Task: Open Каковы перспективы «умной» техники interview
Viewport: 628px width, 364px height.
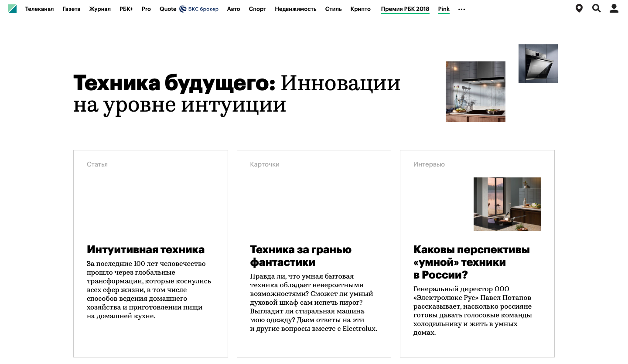Action: 471,262
